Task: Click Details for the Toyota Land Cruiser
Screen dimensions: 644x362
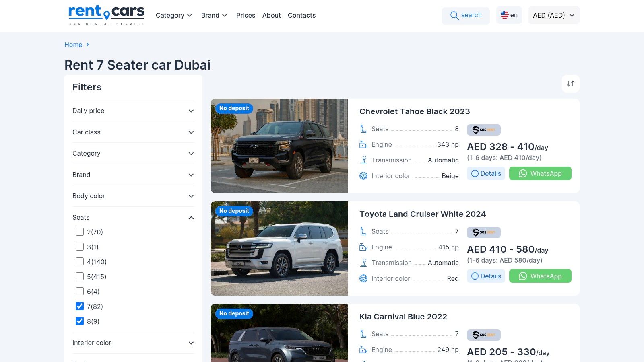Action: click(486, 276)
